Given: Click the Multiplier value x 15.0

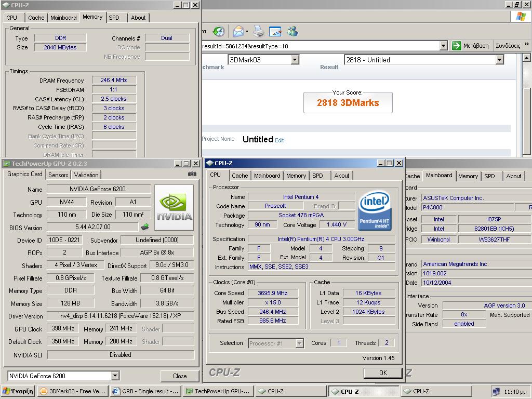Looking at the screenshot, I should tap(273, 302).
